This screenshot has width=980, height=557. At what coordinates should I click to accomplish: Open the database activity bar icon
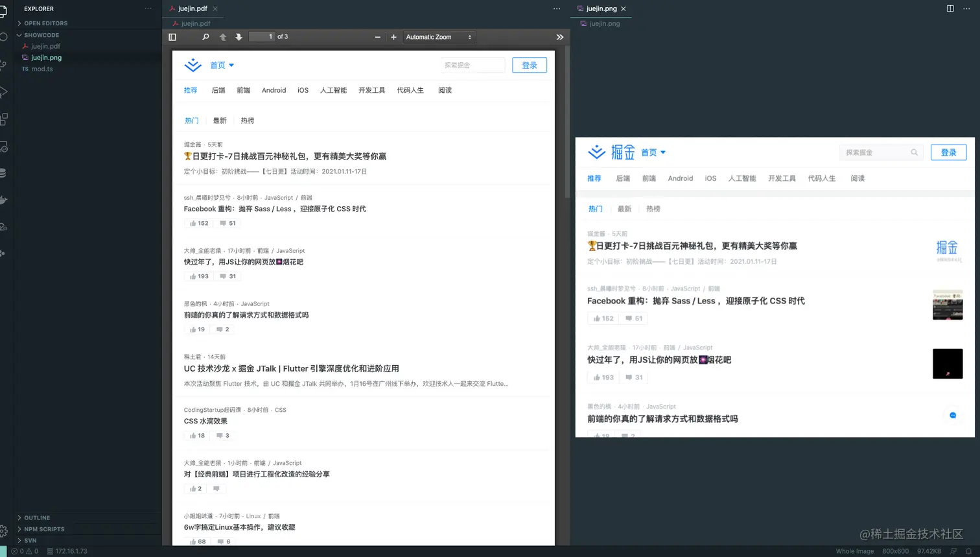coord(3,173)
